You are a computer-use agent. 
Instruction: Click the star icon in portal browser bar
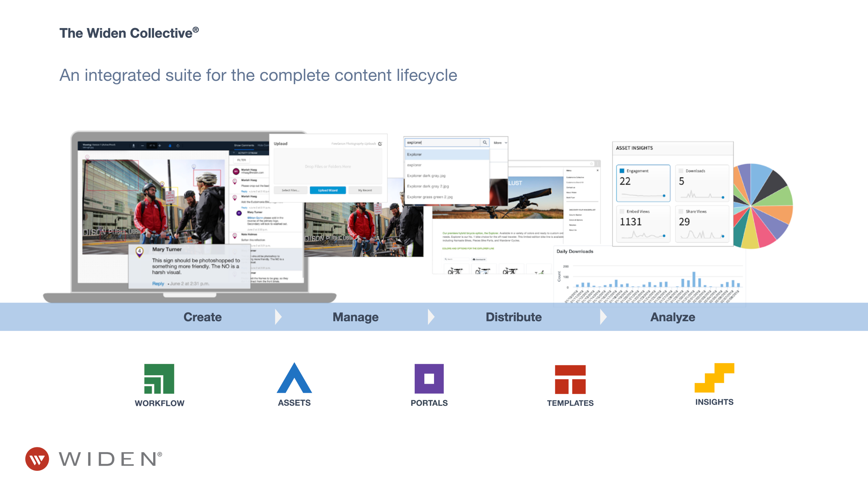click(591, 163)
